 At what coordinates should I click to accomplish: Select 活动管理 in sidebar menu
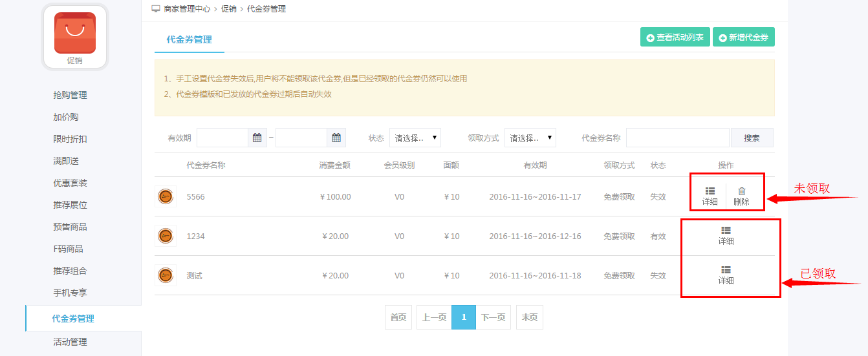70,342
